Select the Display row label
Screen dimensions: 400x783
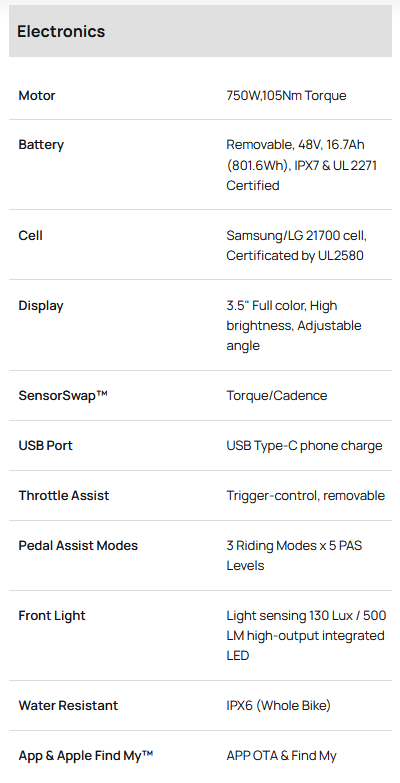41,306
